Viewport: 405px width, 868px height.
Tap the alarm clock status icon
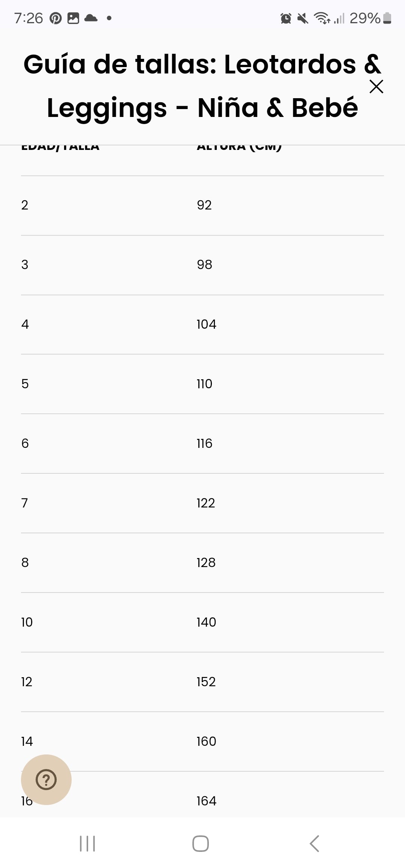[x=286, y=18]
